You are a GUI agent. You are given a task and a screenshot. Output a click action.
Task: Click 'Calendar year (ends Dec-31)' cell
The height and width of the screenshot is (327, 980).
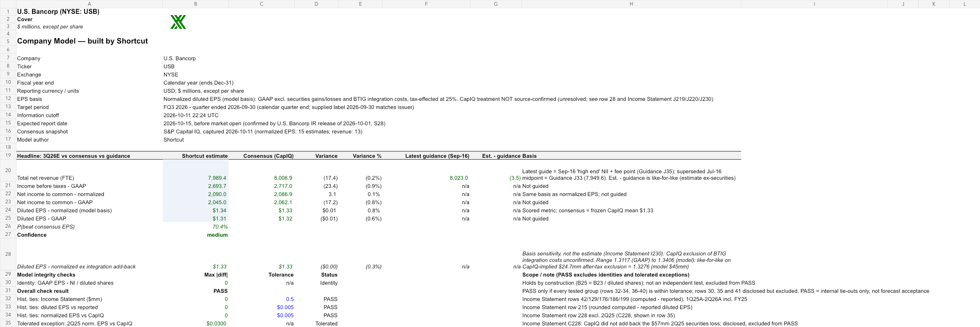click(x=199, y=83)
